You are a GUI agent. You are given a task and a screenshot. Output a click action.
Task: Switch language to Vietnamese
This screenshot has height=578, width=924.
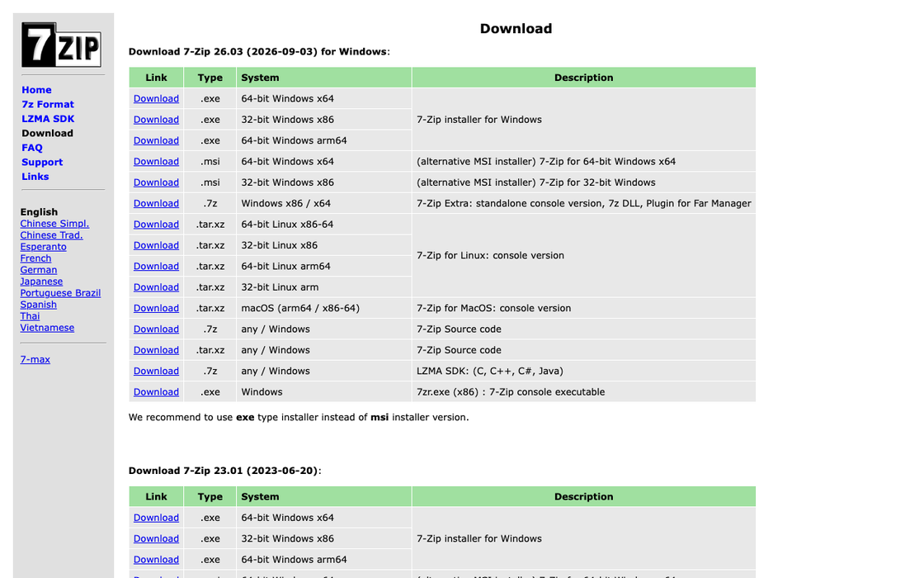[x=47, y=327]
